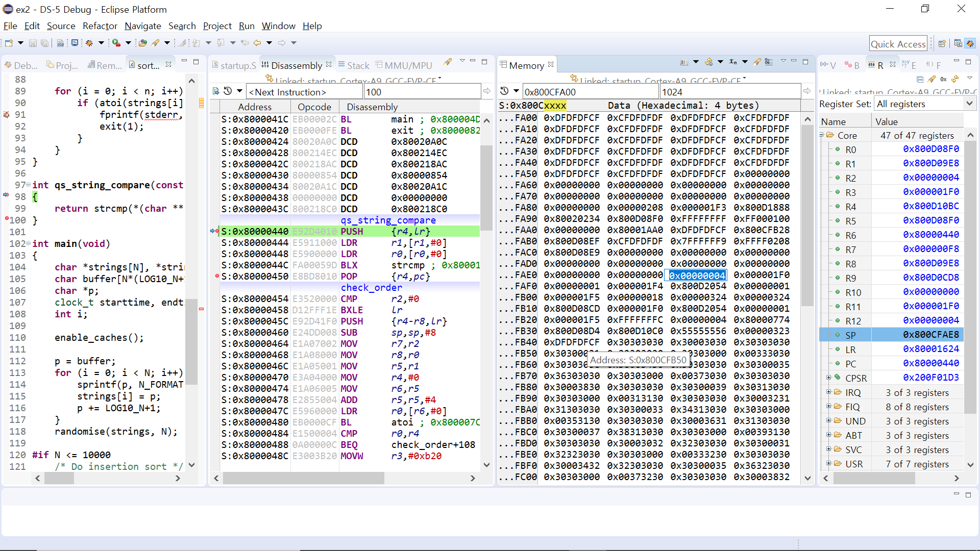The height and width of the screenshot is (551, 980).
Task: Click Collapse All icon in Registers view
Action: click(x=920, y=79)
